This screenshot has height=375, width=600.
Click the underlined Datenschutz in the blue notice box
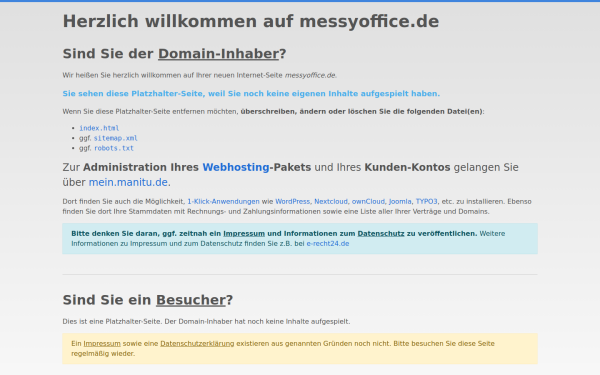381,234
